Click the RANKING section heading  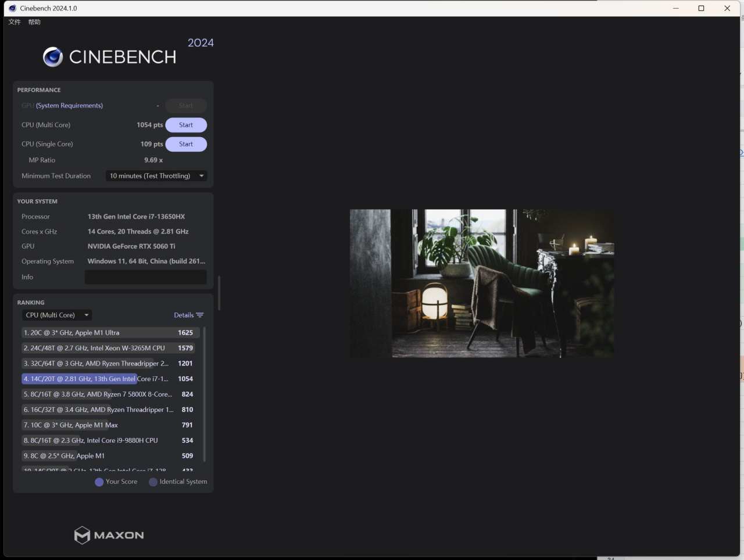click(31, 303)
